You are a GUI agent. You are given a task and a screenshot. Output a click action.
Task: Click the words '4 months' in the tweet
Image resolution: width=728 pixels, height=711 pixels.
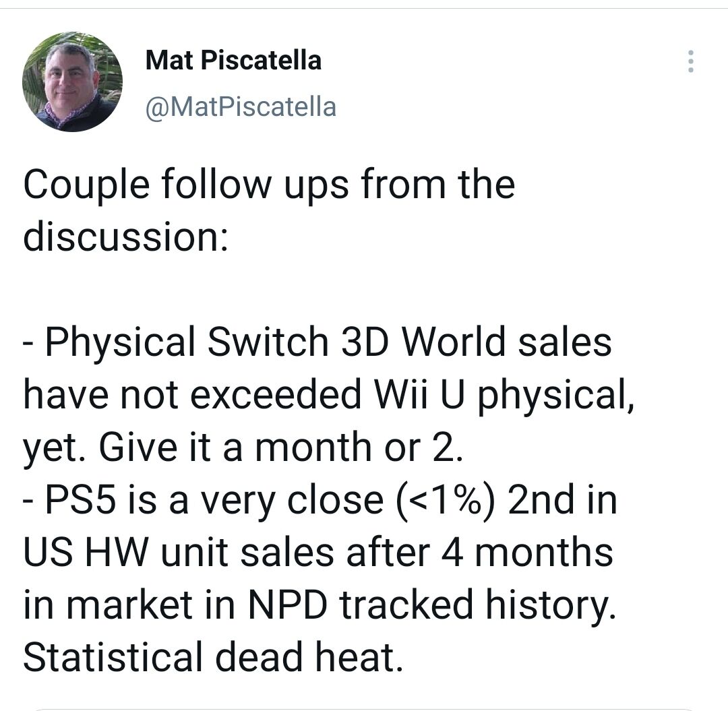[x=526, y=552]
